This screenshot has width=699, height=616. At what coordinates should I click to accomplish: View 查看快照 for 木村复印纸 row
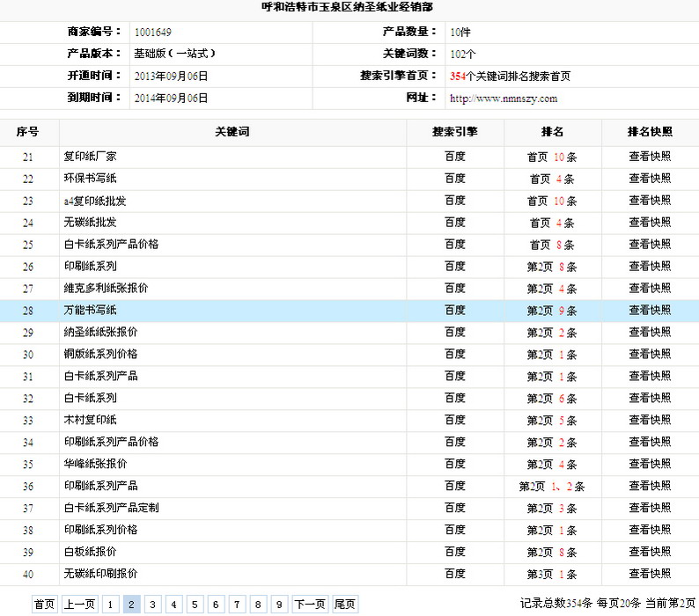[650, 420]
